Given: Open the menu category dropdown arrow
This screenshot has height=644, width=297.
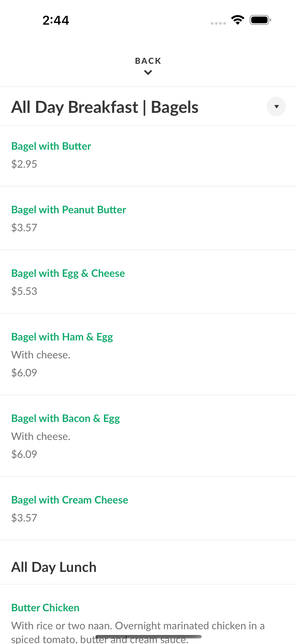Looking at the screenshot, I should (276, 106).
